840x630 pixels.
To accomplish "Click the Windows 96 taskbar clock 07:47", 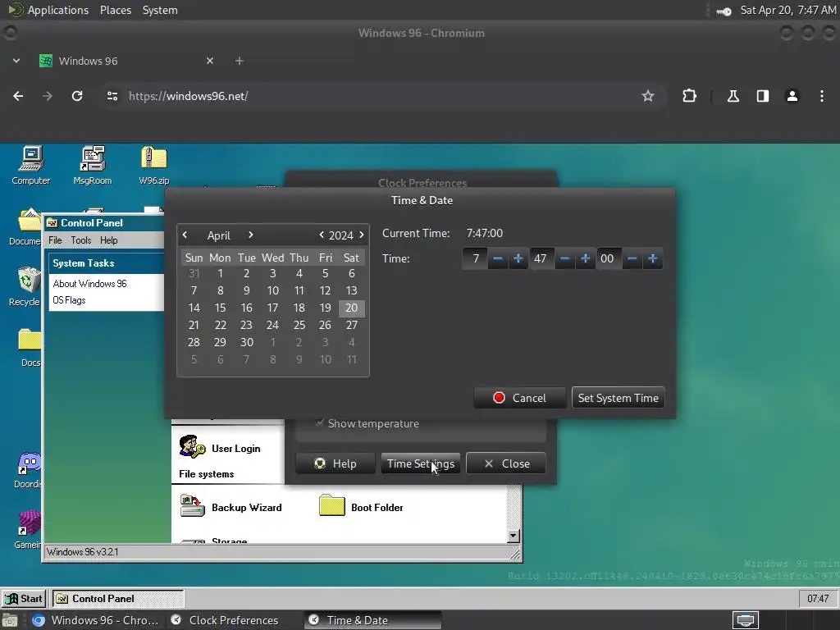I will coord(818,598).
